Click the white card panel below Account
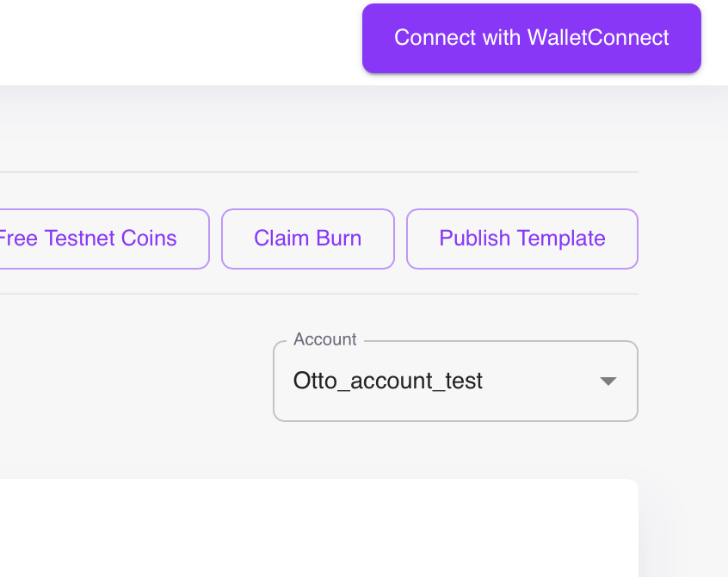Screen dimensions: 728x577 319,528
